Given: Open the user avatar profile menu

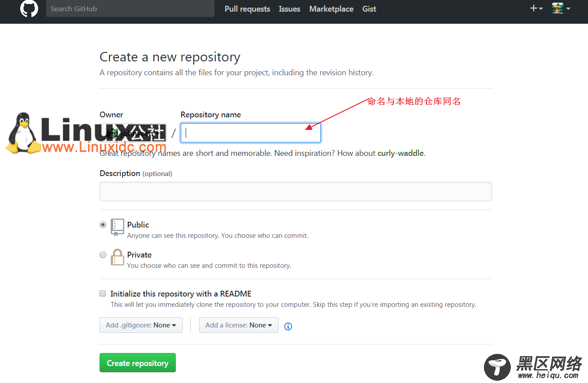Looking at the screenshot, I should [x=561, y=9].
